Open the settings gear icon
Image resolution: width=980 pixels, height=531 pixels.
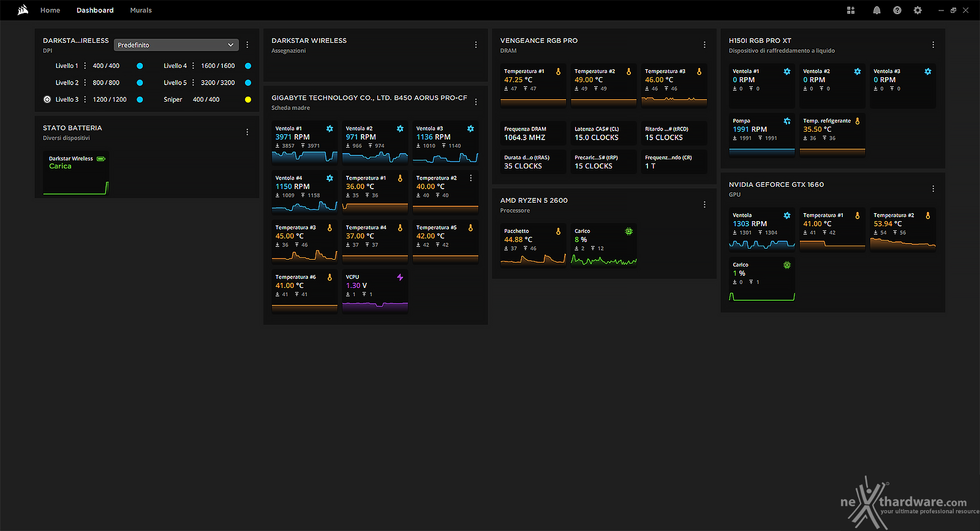point(918,10)
